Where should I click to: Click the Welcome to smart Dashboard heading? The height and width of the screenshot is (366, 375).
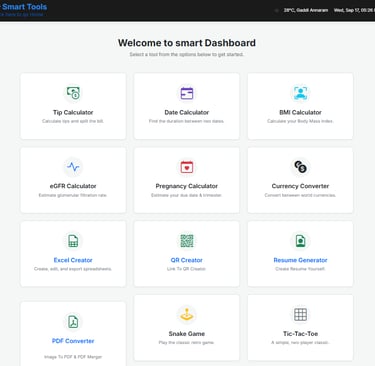[187, 43]
